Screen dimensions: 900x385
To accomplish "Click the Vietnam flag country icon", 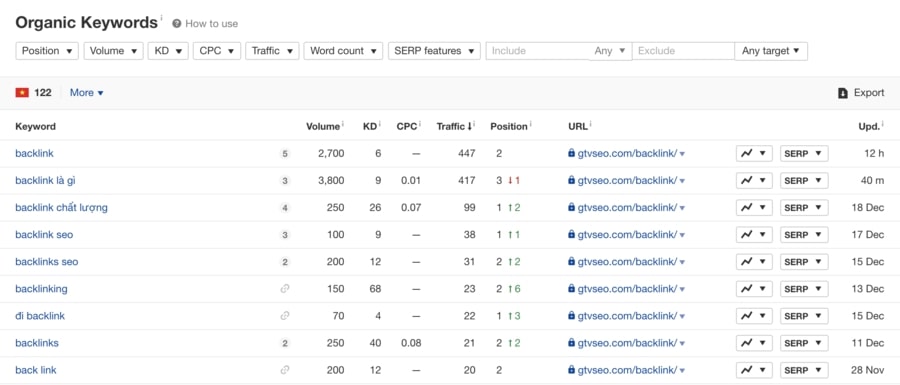I will pyautogui.click(x=22, y=93).
